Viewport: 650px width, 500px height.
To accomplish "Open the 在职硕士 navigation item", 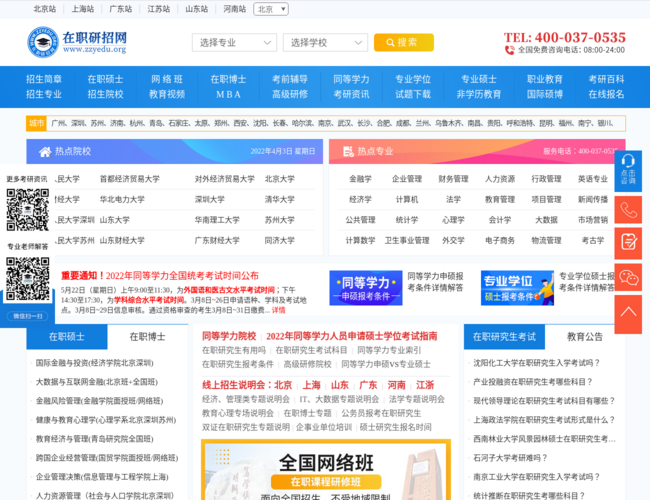I will [x=105, y=79].
